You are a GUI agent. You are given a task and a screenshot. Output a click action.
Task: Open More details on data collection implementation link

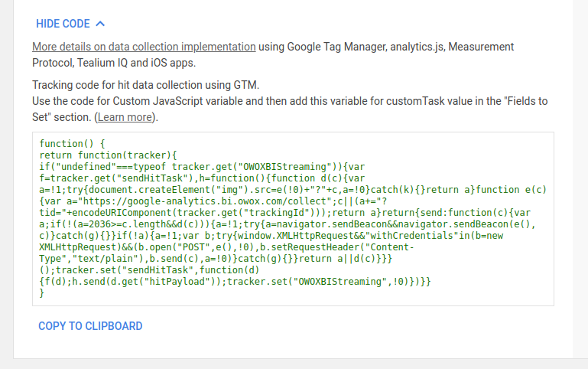[x=144, y=47]
